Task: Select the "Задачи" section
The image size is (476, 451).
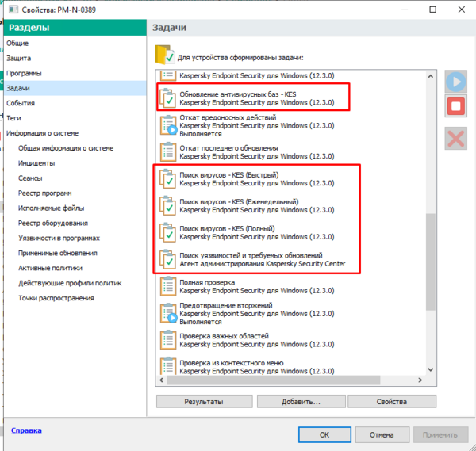Action: (75, 88)
